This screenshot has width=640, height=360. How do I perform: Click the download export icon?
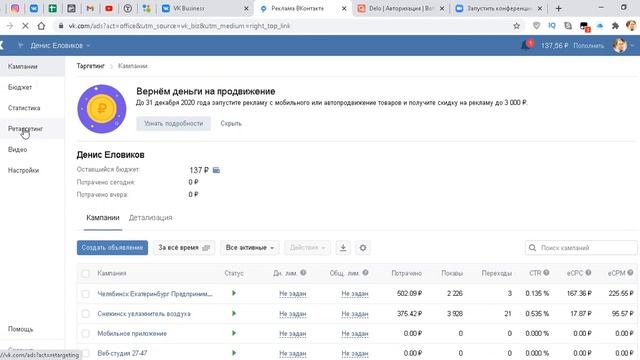coord(343,247)
